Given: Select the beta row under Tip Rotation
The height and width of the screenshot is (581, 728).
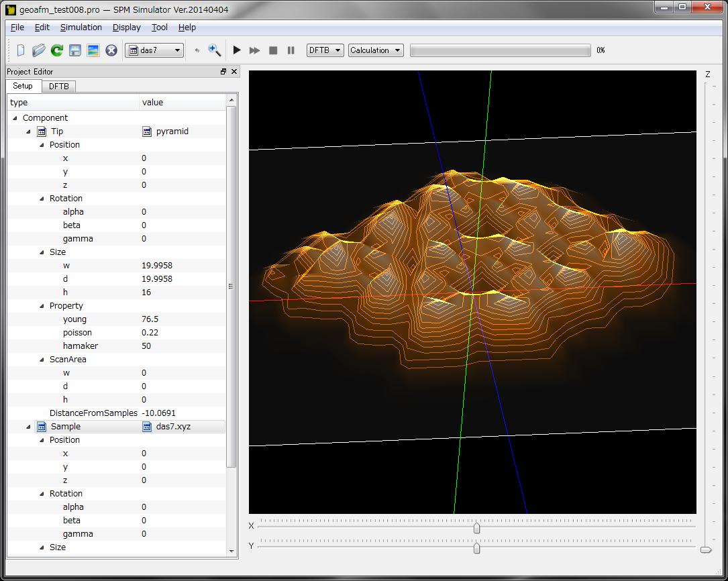Looking at the screenshot, I should [117, 225].
